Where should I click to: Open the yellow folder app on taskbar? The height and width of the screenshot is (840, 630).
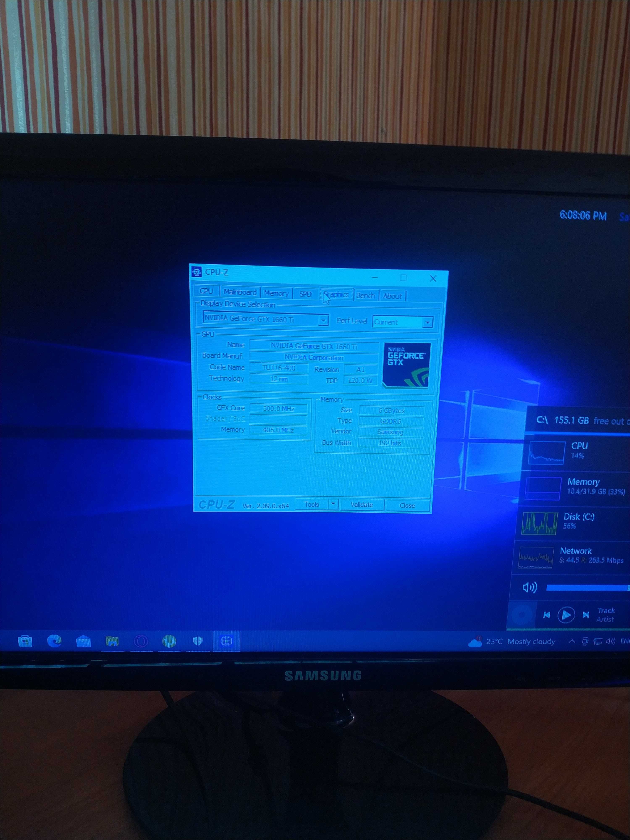click(112, 642)
